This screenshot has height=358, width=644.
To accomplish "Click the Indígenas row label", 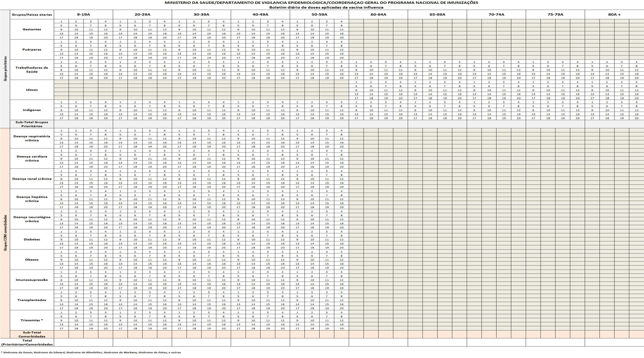I will click(32, 110).
